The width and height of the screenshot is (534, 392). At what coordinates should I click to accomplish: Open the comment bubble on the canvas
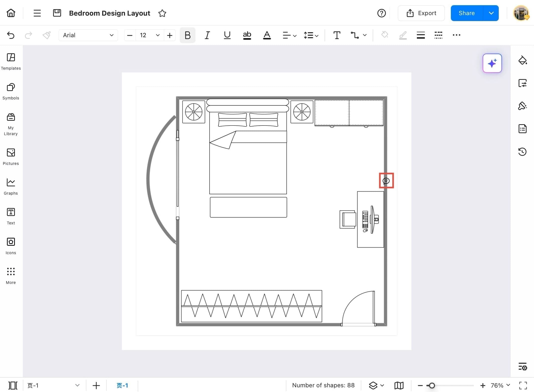tap(386, 181)
